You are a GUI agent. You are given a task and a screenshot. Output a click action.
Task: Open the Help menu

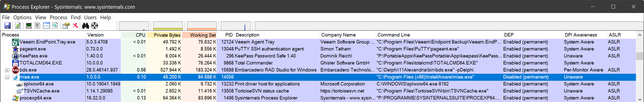pyautogui.click(x=106, y=17)
